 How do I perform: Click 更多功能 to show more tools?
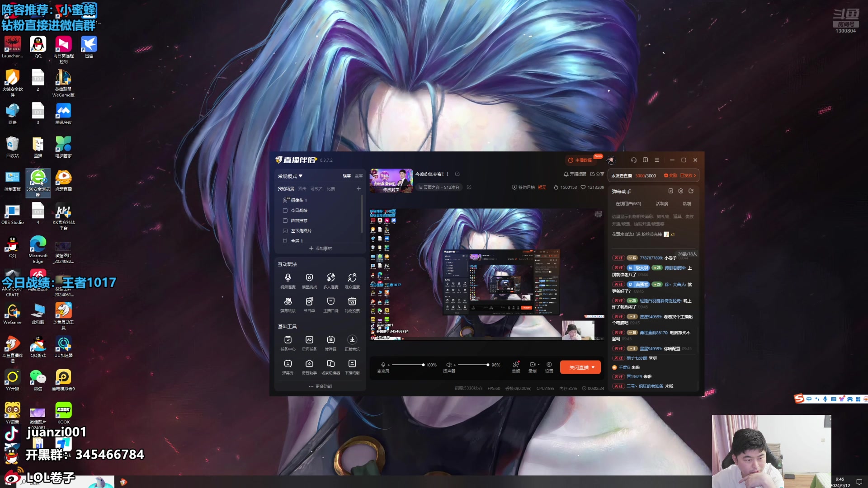tap(321, 386)
